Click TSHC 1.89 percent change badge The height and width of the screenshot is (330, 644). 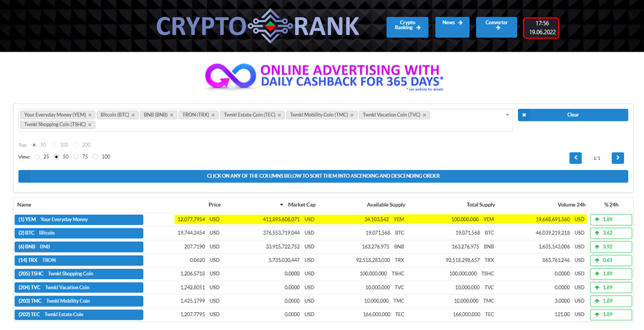pyautogui.click(x=611, y=274)
